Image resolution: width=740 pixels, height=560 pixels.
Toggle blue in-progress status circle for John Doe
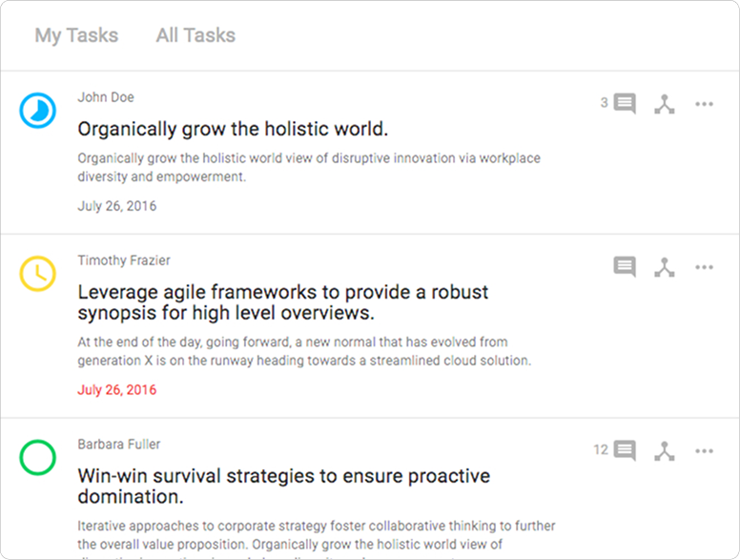(38, 112)
